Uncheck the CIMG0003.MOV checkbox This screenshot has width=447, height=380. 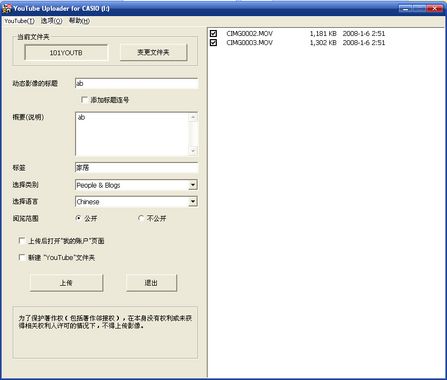(213, 43)
